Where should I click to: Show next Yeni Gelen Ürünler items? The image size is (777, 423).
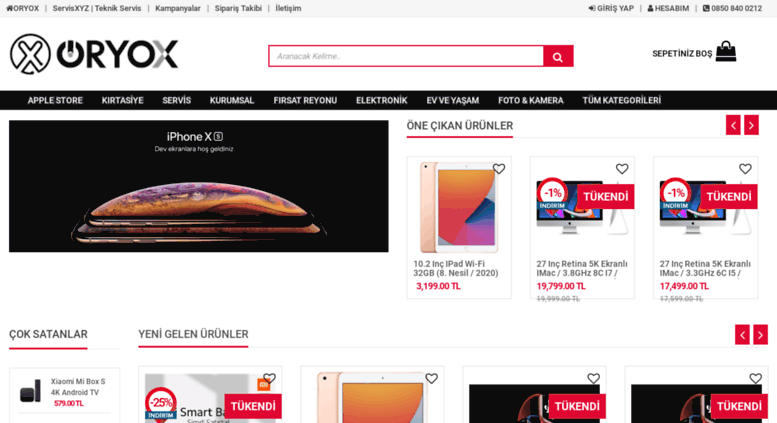(760, 335)
